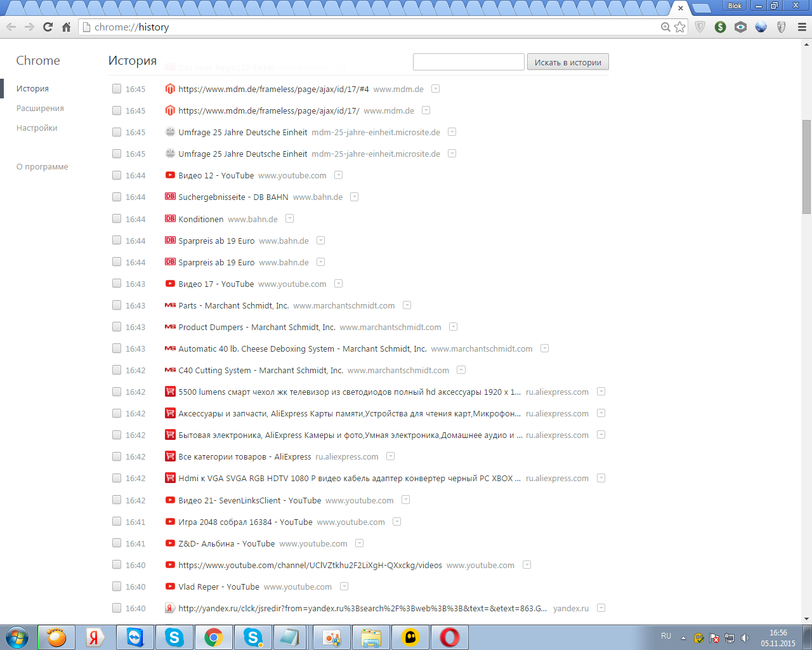Screen dimensions: 812x650
Task: Open Opera browser from taskbar
Action: click(450, 637)
